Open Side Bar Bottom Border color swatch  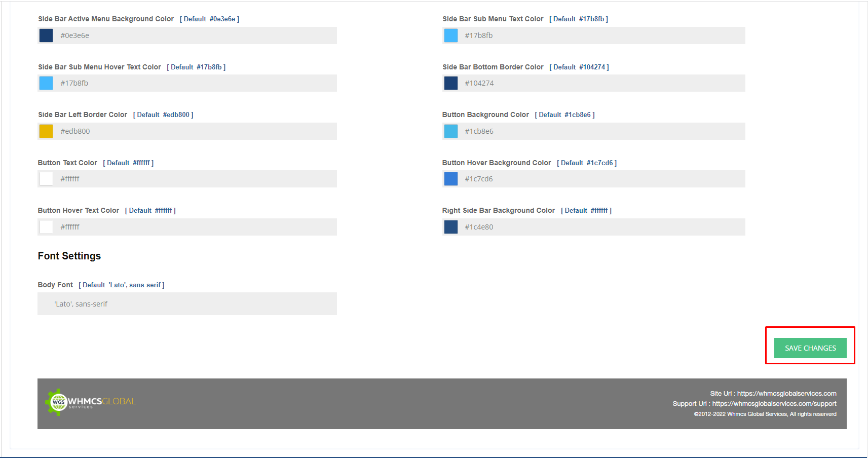(x=450, y=83)
